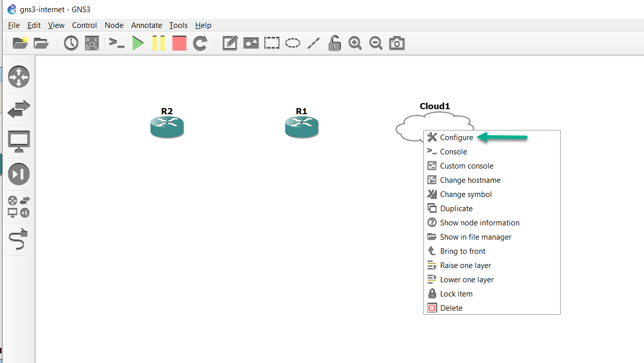Click the R1 node label
Viewport: 644px width, 363px height.
[x=301, y=111]
